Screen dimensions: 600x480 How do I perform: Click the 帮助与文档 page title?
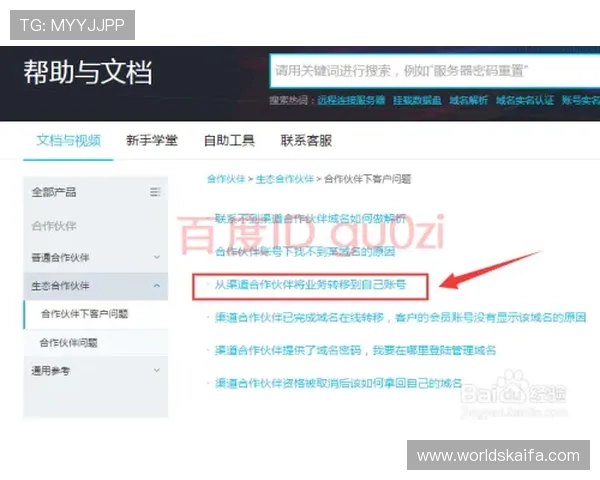click(88, 72)
